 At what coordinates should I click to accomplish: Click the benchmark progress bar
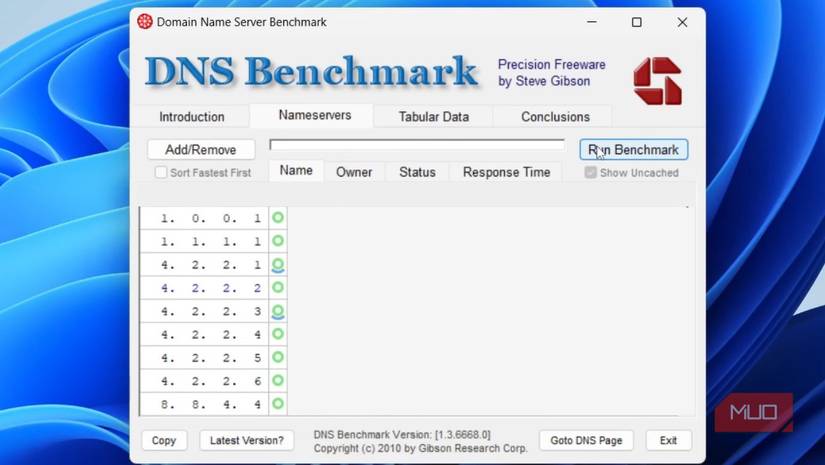coord(417,144)
